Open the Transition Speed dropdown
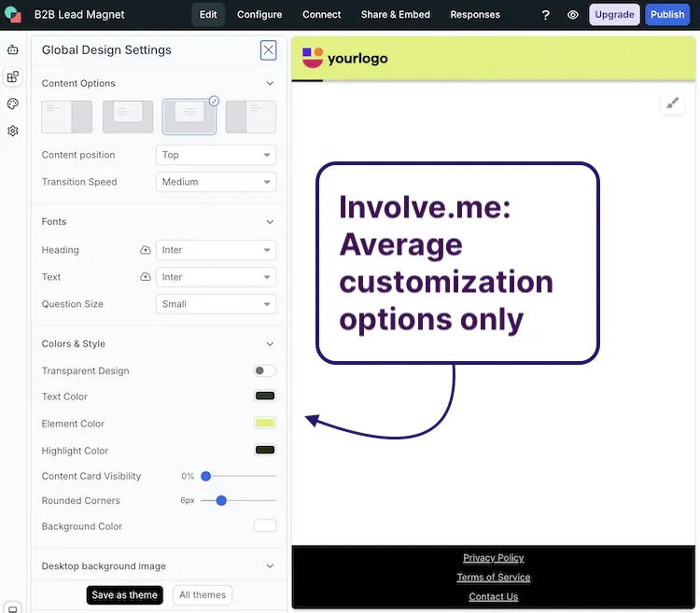Screen dimensions: 700x613 [x=217, y=182]
